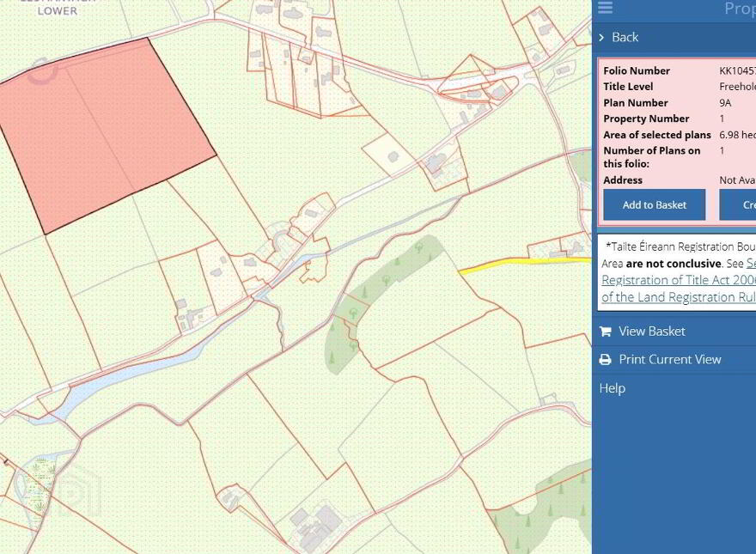Go Back in the property panel
Image resolution: width=756 pixels, height=554 pixels.
pos(625,37)
